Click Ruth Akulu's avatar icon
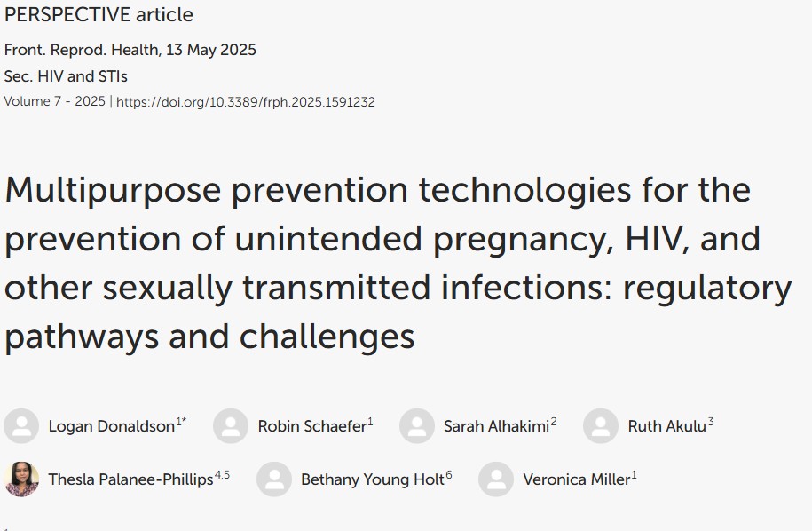 pyautogui.click(x=601, y=426)
